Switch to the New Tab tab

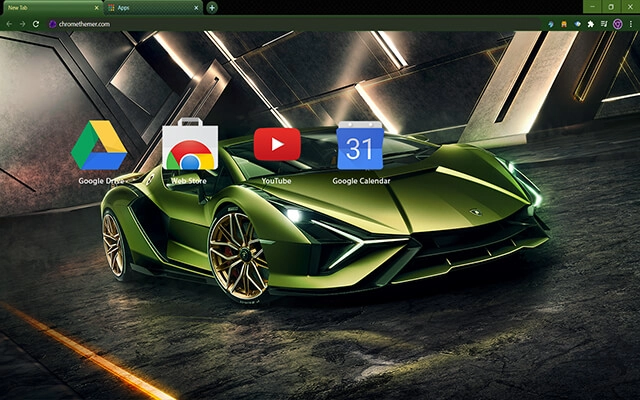tap(51, 8)
